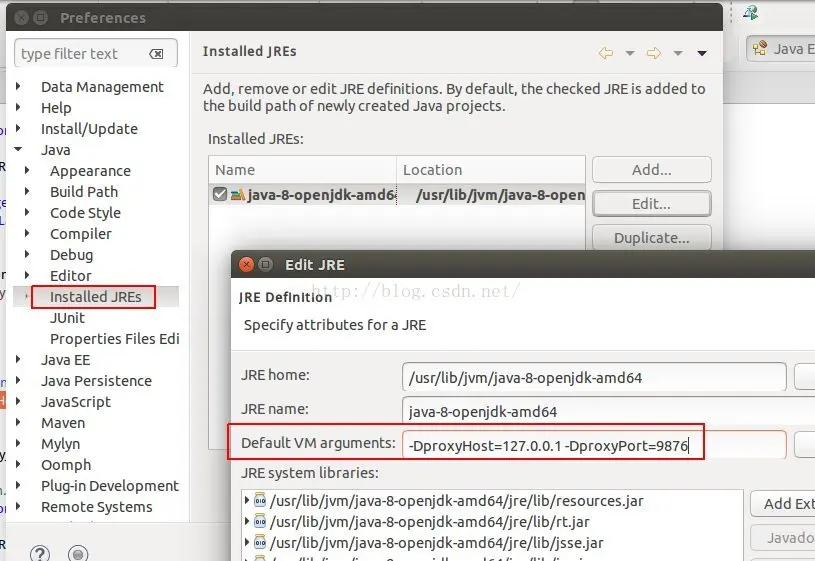Viewport: 815px width, 561px height.
Task: Click the rt.jar library icon
Action: [x=260, y=521]
